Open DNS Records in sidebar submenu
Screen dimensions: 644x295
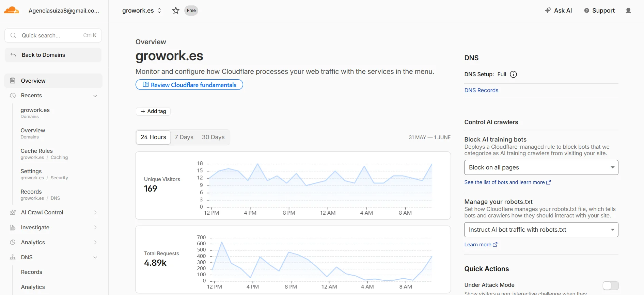[x=32, y=272]
